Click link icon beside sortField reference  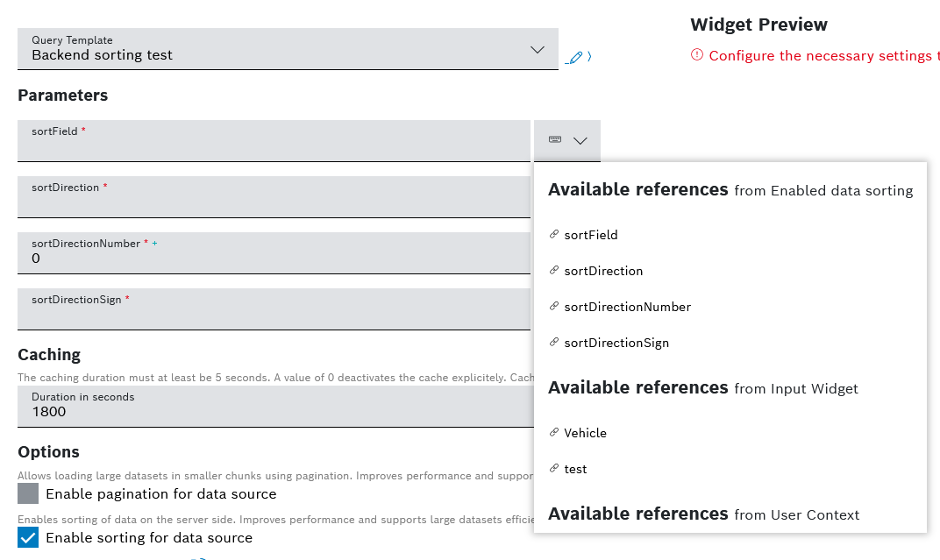pyautogui.click(x=554, y=235)
